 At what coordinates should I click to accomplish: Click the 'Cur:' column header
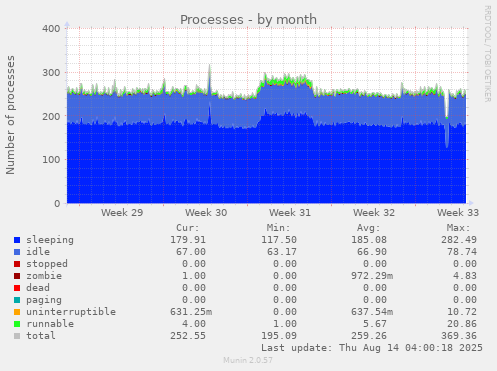pyautogui.click(x=188, y=228)
